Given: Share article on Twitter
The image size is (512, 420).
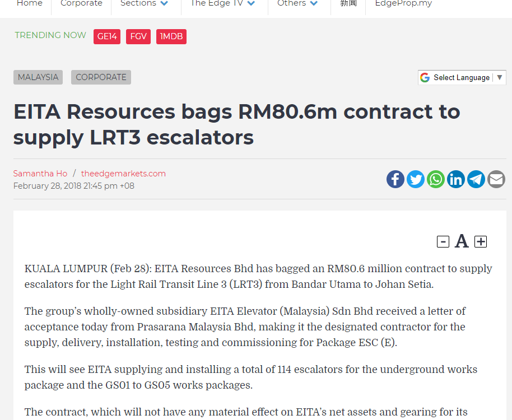Looking at the screenshot, I should coord(416,179).
